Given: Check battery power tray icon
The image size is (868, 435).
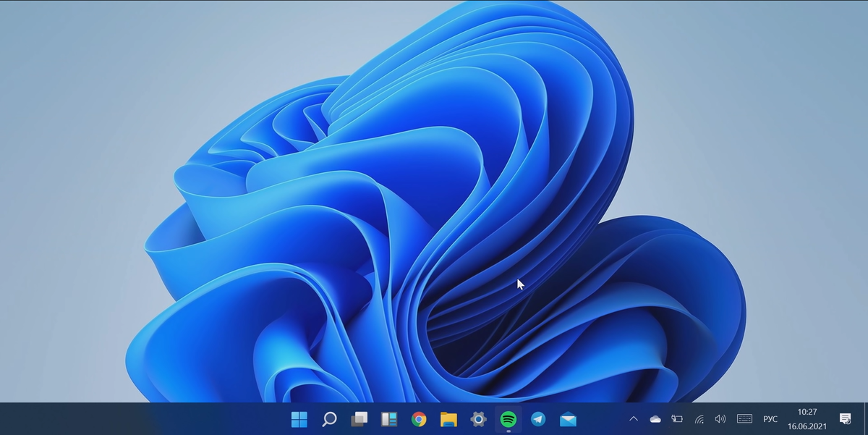Looking at the screenshot, I should 677,419.
